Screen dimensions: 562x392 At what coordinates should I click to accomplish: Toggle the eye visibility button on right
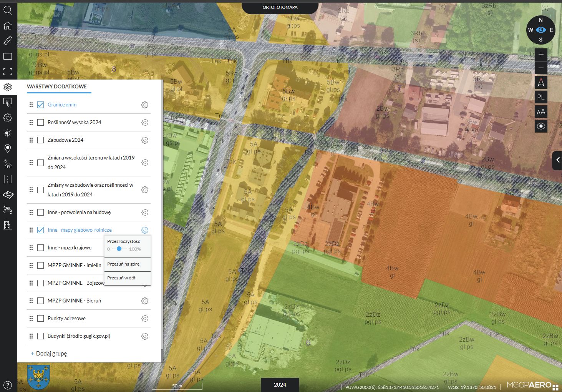tap(541, 126)
